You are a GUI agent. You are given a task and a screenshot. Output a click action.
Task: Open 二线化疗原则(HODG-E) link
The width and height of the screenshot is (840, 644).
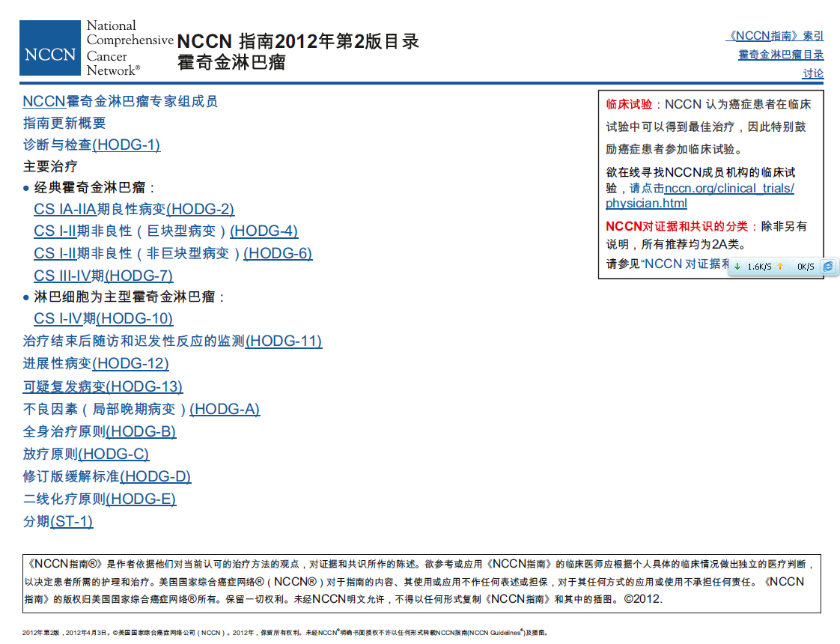click(x=99, y=499)
